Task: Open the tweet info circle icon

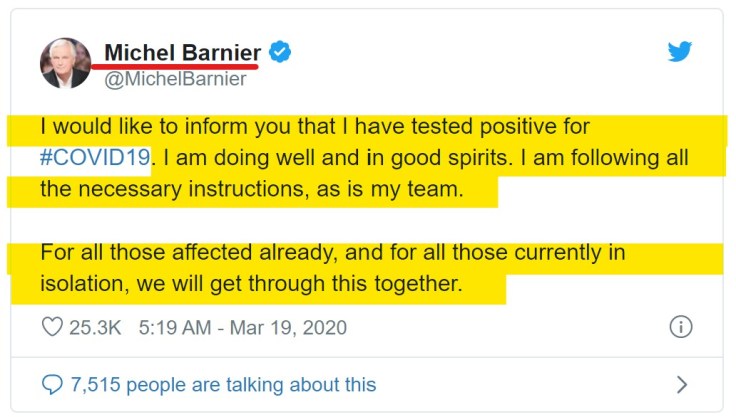Action: coord(680,327)
